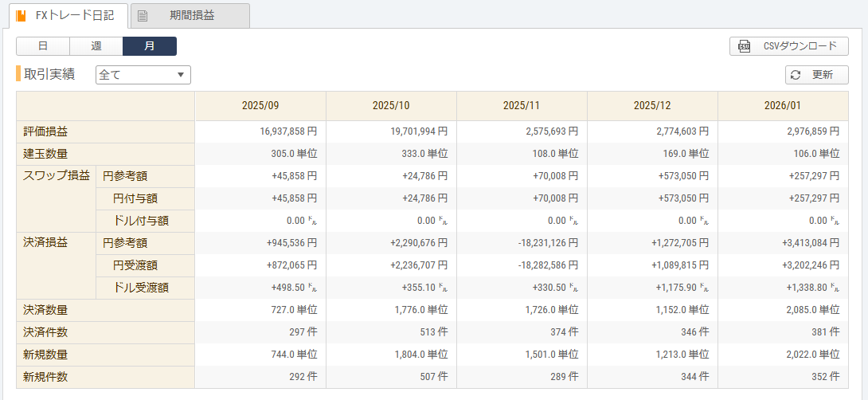Screen dimensions: 868x400
Task: Click the orange notebook icon on FXトレード日記 tab
Action: 21,16
